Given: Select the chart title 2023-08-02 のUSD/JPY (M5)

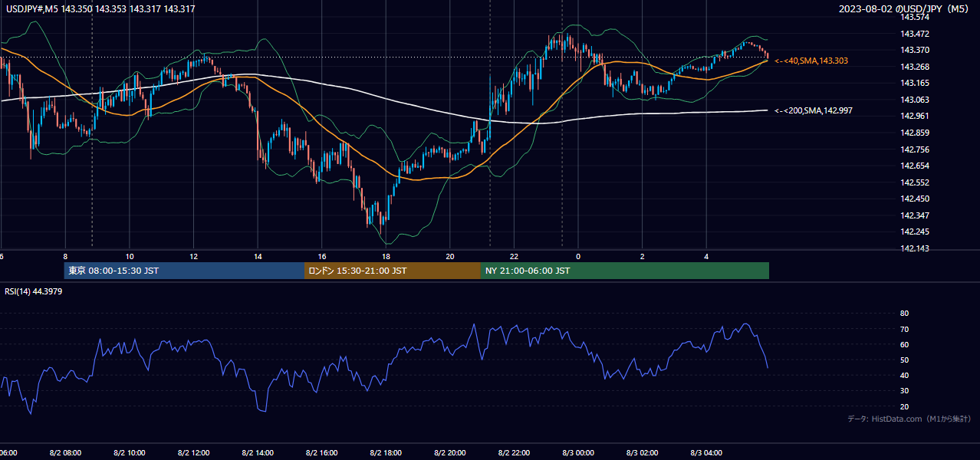Looking at the screenshot, I should [905, 9].
